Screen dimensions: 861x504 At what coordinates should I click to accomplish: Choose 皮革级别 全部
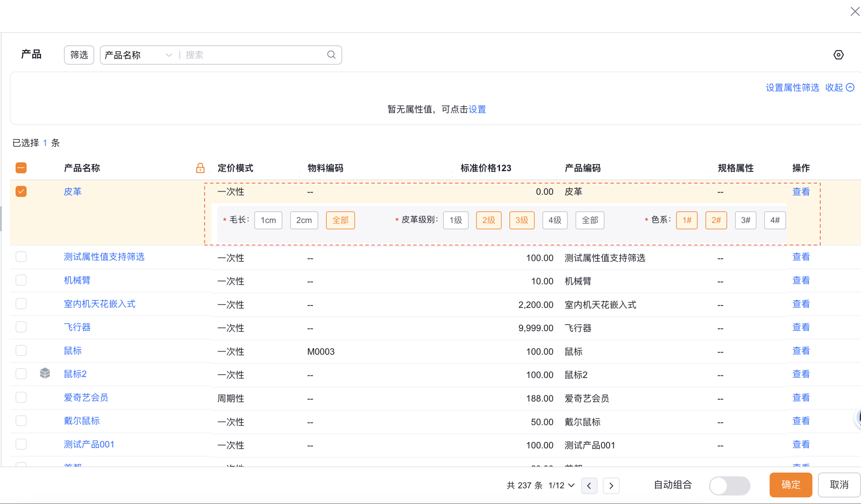point(590,220)
